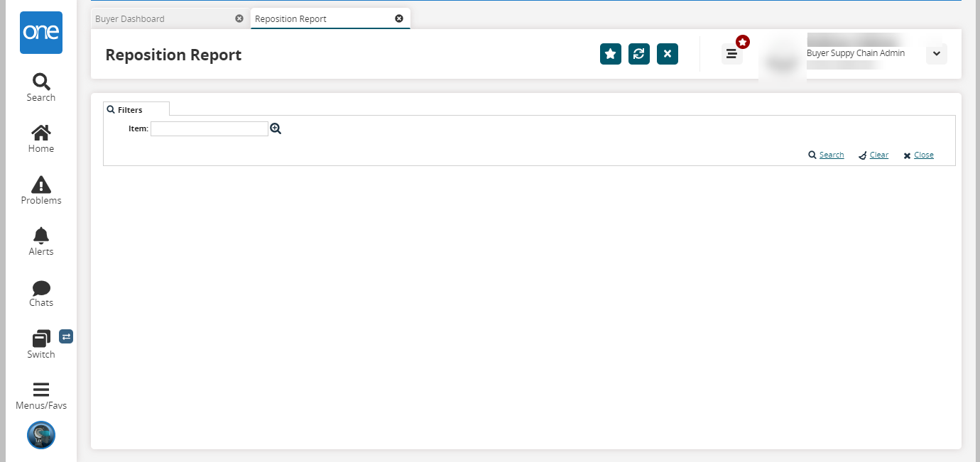Go to Home in sidebar
Viewport: 980px width, 462px height.
coord(41,139)
